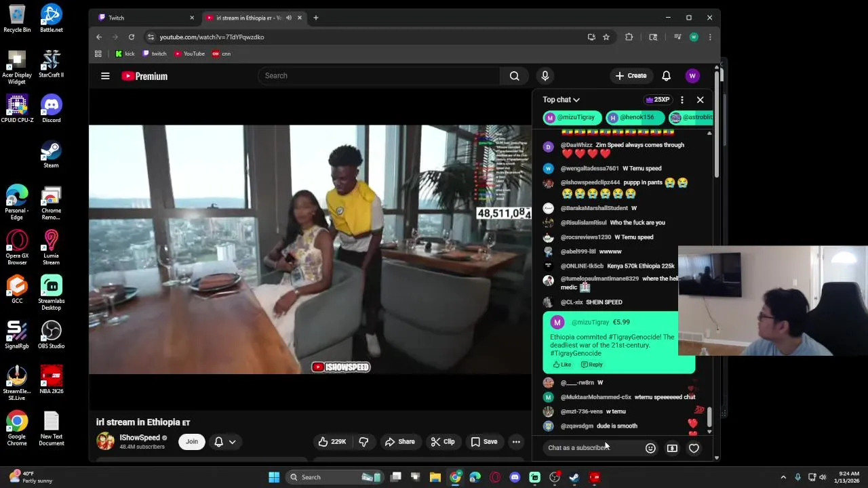The height and width of the screenshot is (488, 868).
Task: Open the taskbar clock and date
Action: (x=848, y=477)
